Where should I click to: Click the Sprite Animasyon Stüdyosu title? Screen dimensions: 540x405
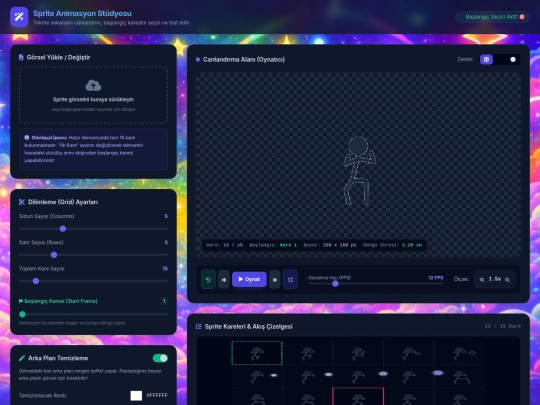tap(82, 13)
